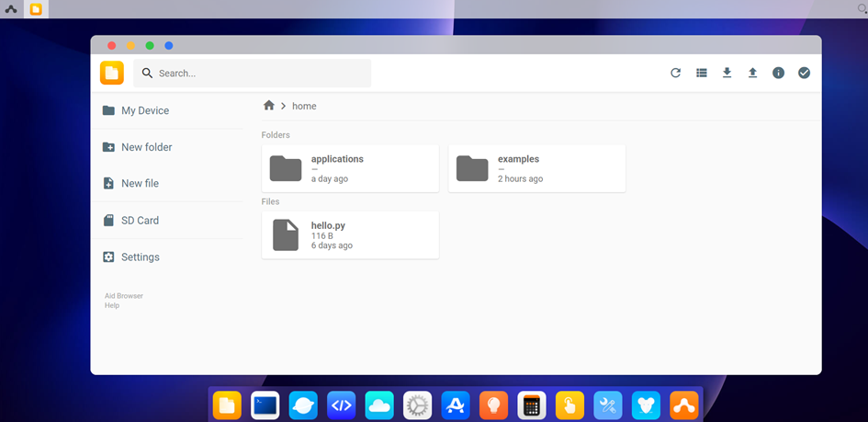
Task: Open the cloud app in the dock
Action: 379,405
